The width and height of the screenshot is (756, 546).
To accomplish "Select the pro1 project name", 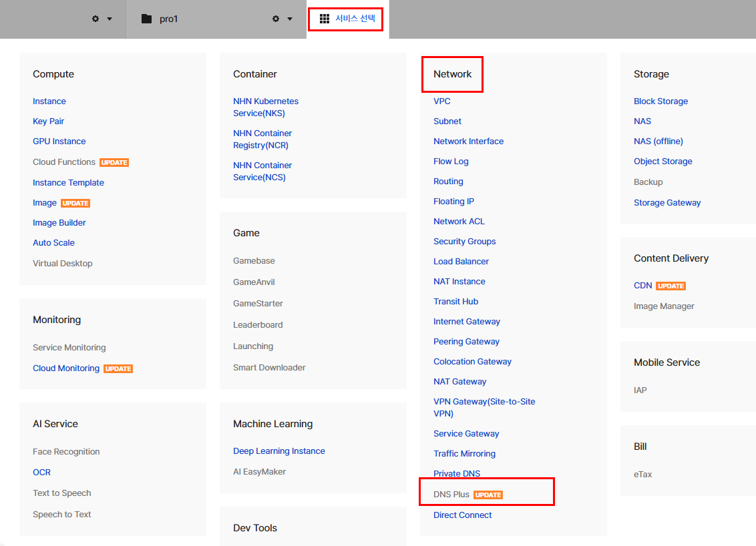I will pyautogui.click(x=169, y=19).
